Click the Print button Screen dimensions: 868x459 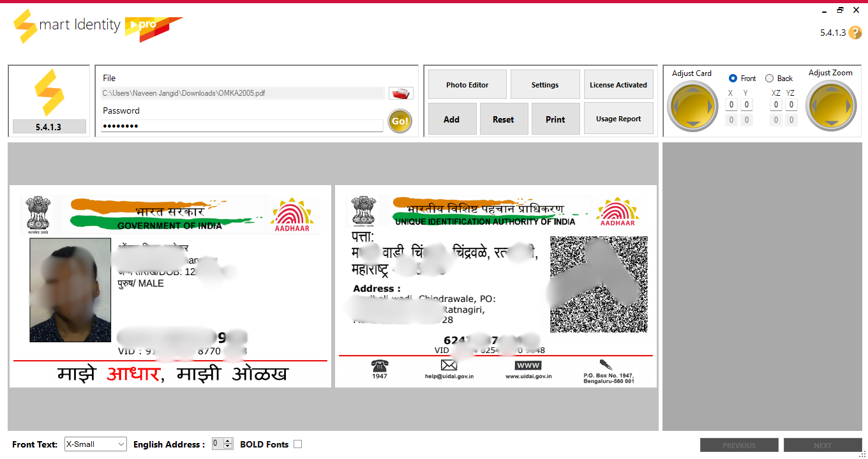(555, 119)
